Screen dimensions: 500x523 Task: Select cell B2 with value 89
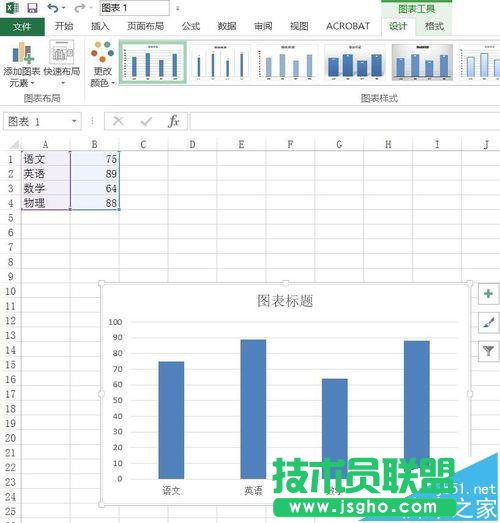click(x=95, y=174)
